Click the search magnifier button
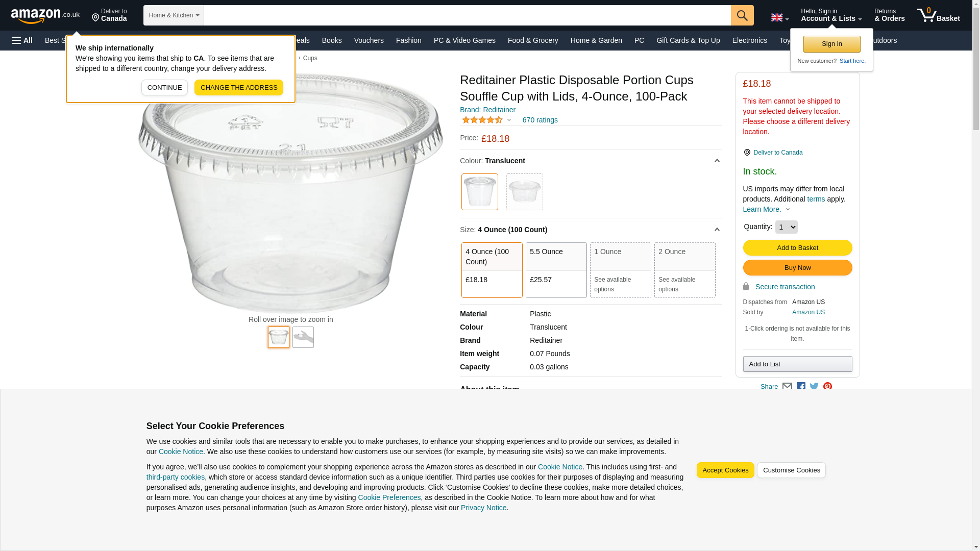This screenshot has width=980, height=551. pyautogui.click(x=742, y=15)
